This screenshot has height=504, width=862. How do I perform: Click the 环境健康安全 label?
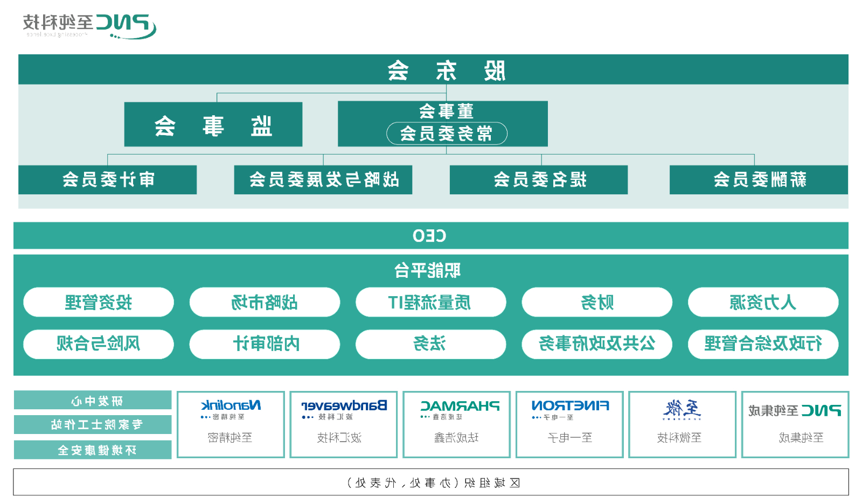93,450
